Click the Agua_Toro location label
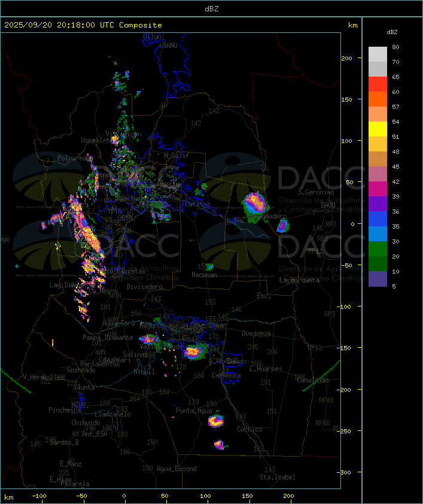The width and height of the screenshot is (423, 504). click(x=118, y=324)
